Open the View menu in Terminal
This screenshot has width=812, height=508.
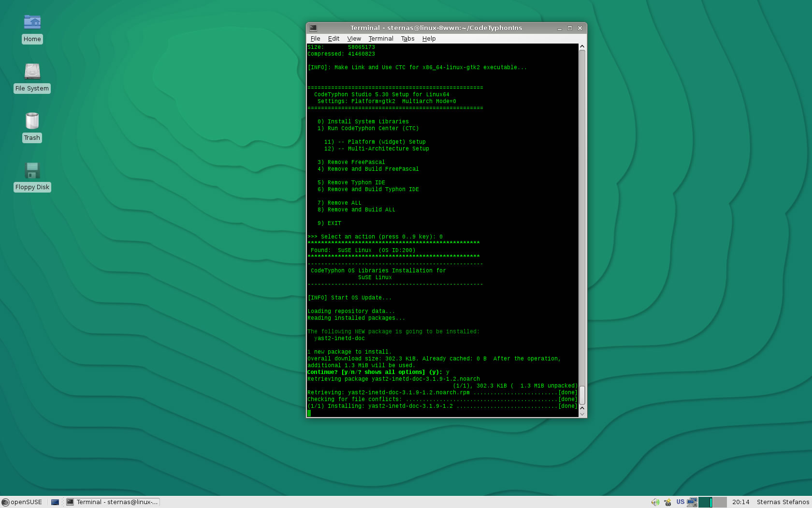tap(354, 39)
